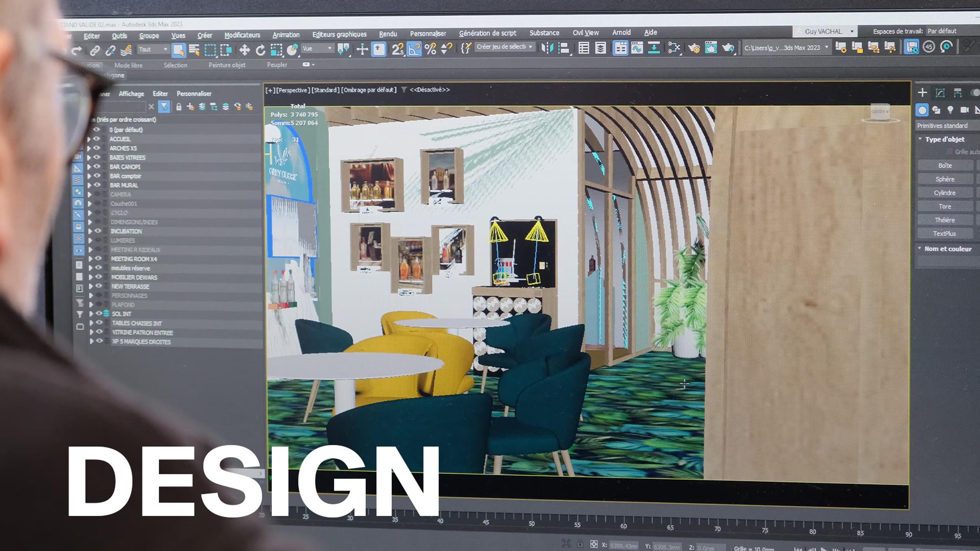The image size is (980, 551).
Task: Open the Modify command panel tab
Action: point(940,92)
